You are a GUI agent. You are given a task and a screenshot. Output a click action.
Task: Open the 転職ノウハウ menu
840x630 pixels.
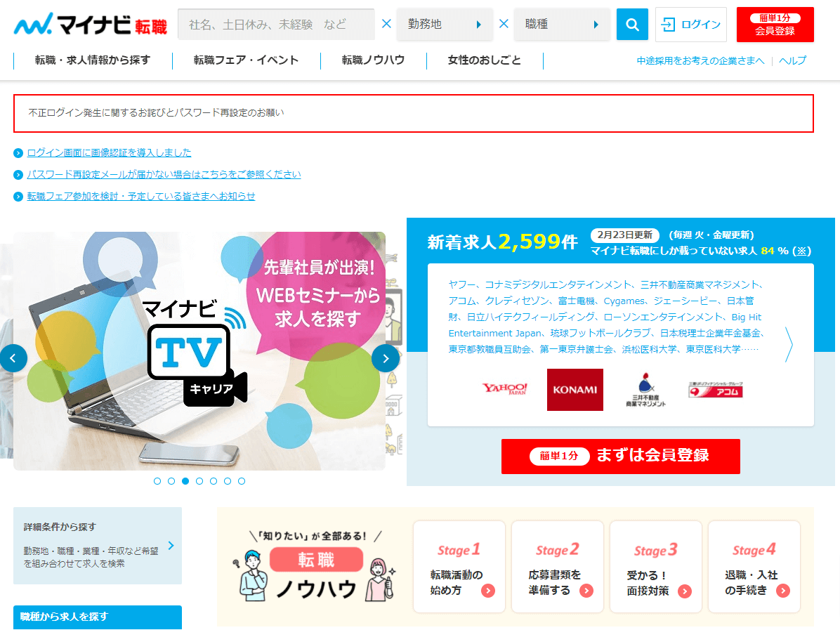point(373,60)
